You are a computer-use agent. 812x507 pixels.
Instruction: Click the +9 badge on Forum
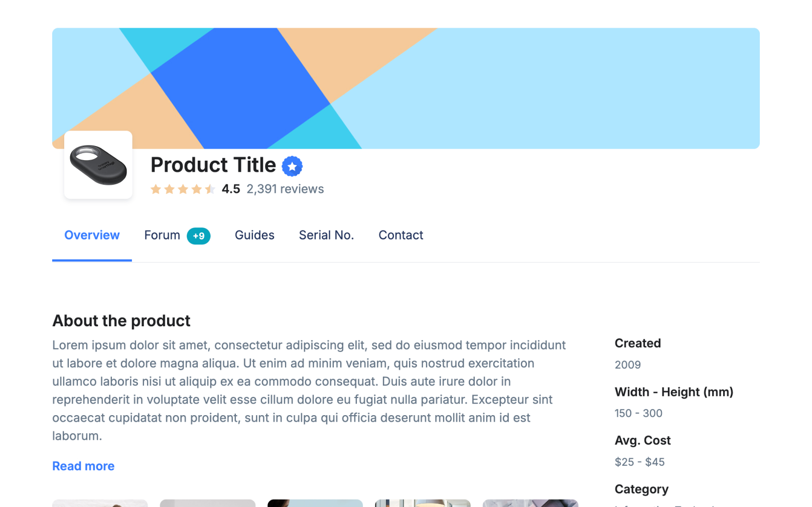199,236
